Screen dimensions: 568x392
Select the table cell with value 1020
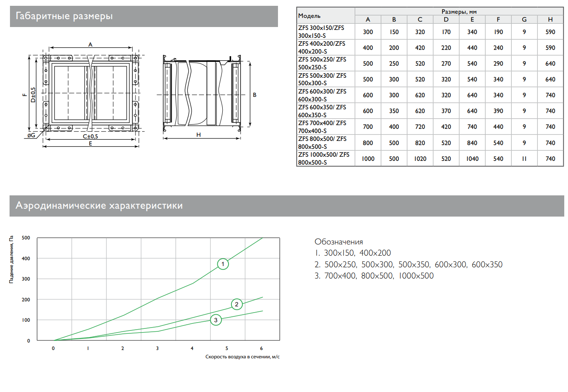coord(420,159)
